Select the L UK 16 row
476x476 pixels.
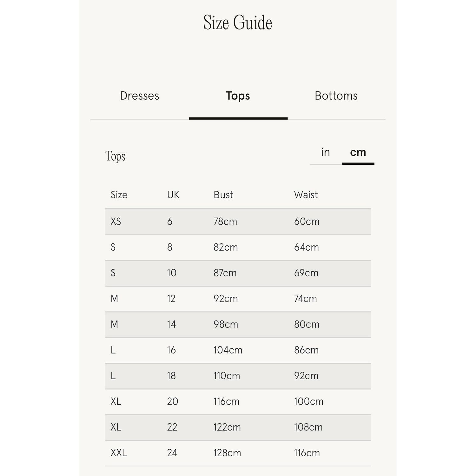pyautogui.click(x=238, y=350)
